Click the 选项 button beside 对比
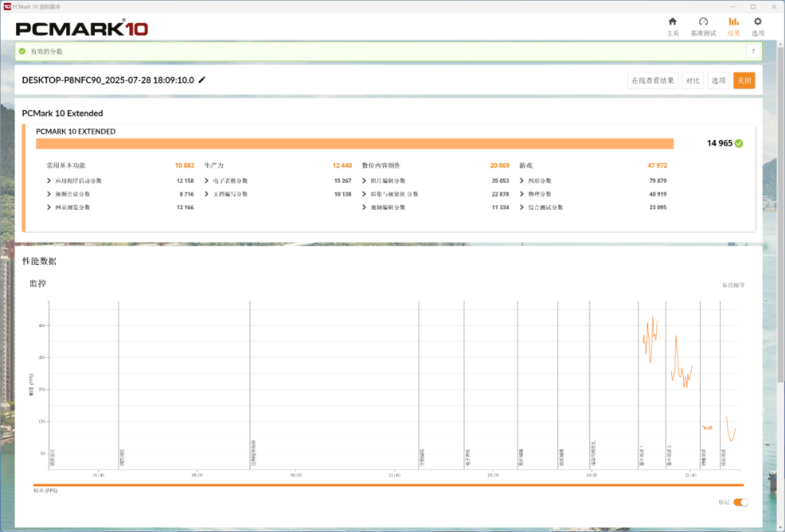The image size is (785, 532). click(719, 81)
